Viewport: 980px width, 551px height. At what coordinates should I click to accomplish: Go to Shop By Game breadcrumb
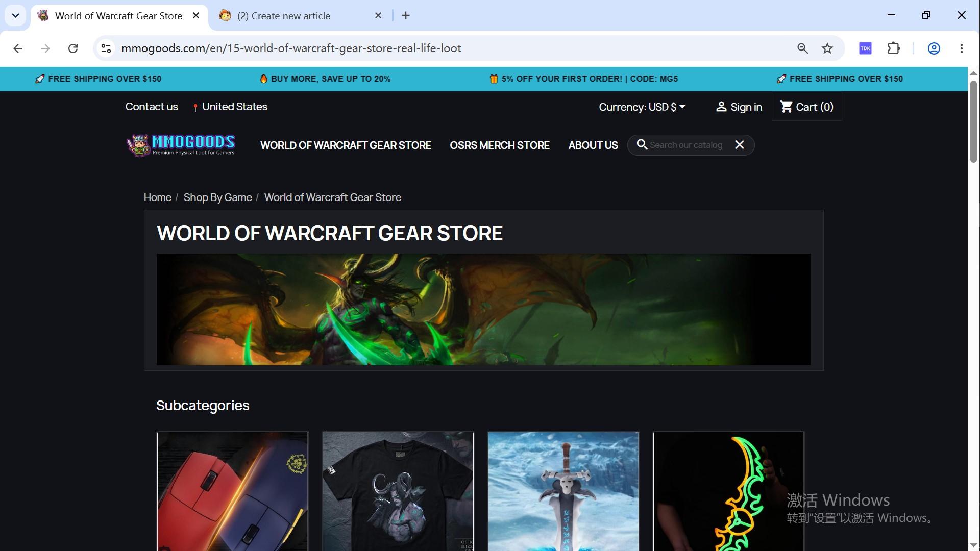click(218, 197)
